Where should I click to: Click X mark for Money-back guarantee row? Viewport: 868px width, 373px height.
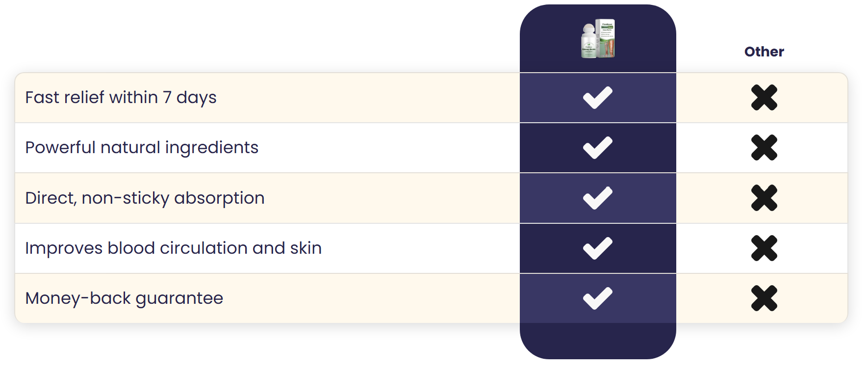764,298
